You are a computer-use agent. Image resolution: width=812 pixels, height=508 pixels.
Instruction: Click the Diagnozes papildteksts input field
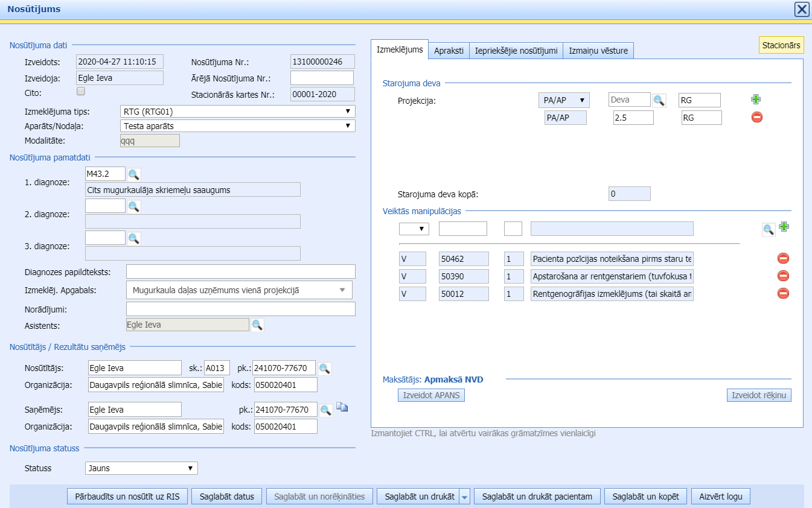click(240, 272)
